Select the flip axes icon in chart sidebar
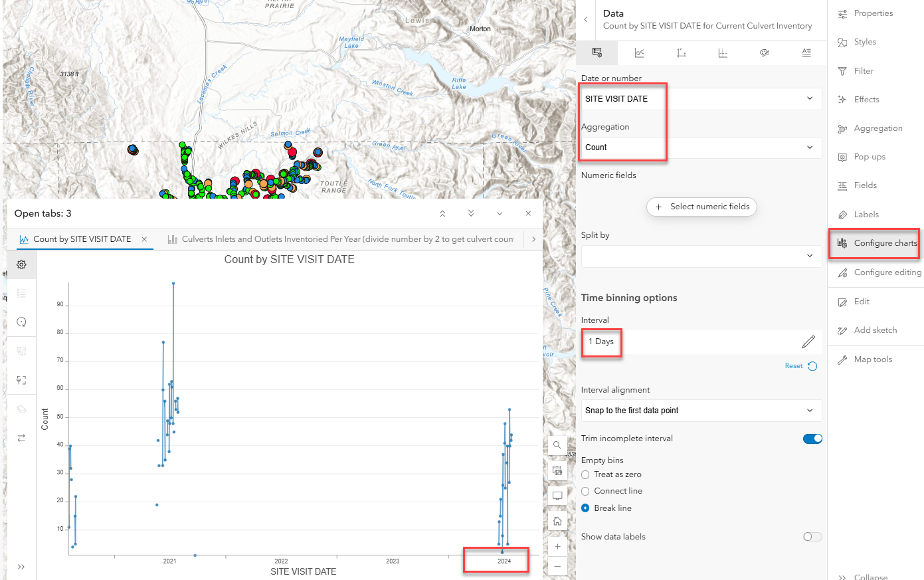Screen dimensions: 924x580 pyautogui.click(x=21, y=438)
